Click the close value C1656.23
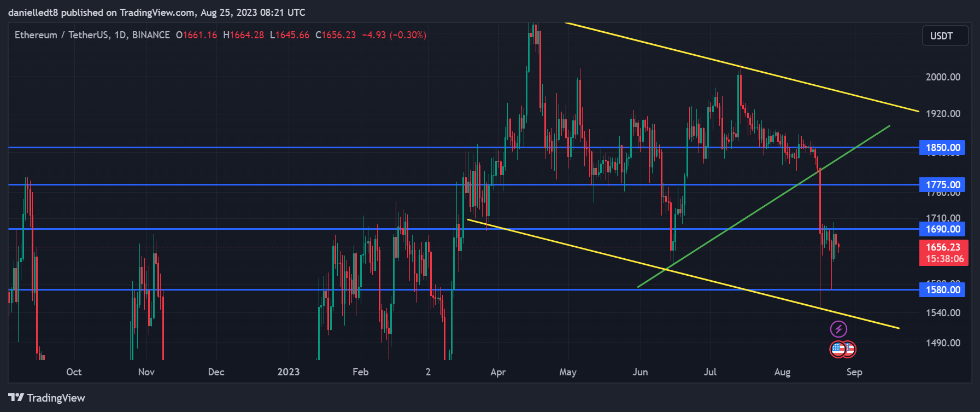The width and height of the screenshot is (980, 412). click(x=336, y=35)
